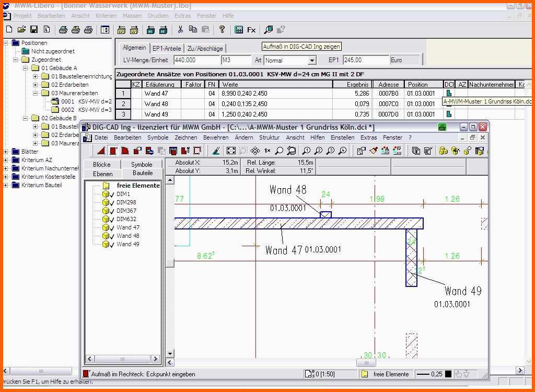This screenshot has width=535, height=392.
Task: Click the Blöcke tab button in DIG-CAD
Action: point(102,164)
